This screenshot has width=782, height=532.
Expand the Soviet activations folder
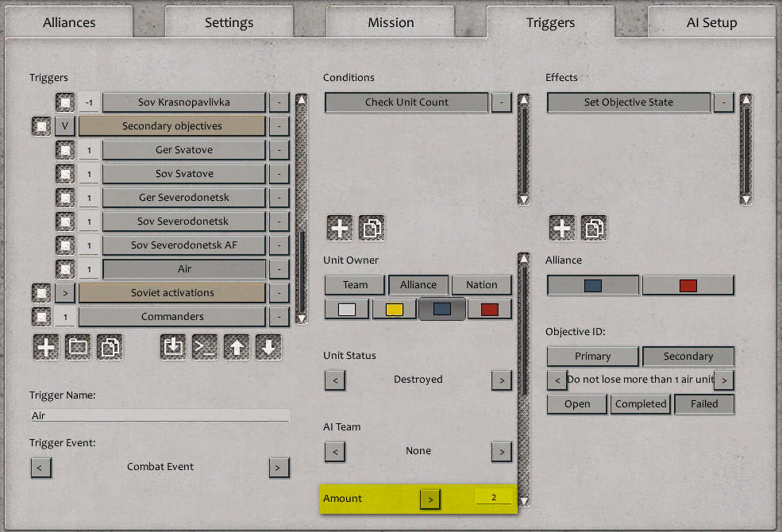click(65, 293)
